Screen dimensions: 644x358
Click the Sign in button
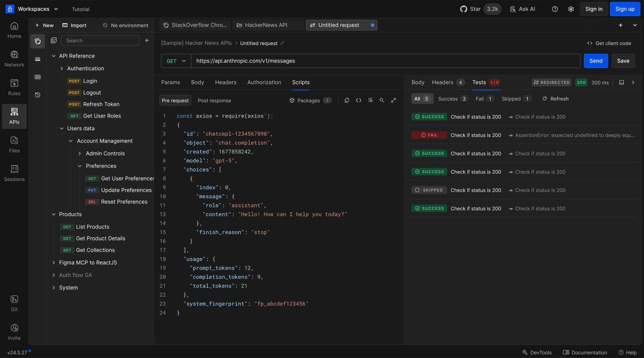(594, 9)
